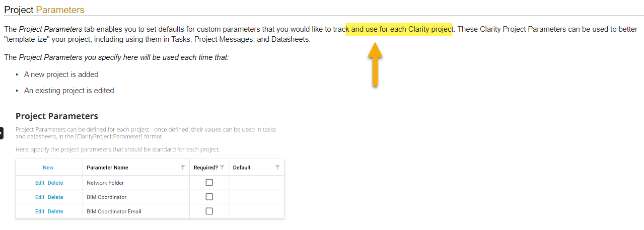Click the Default column header label

(x=242, y=168)
